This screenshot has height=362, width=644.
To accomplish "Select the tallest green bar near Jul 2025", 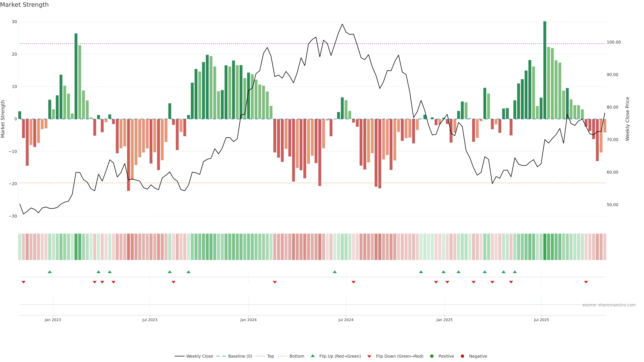I will point(545,70).
